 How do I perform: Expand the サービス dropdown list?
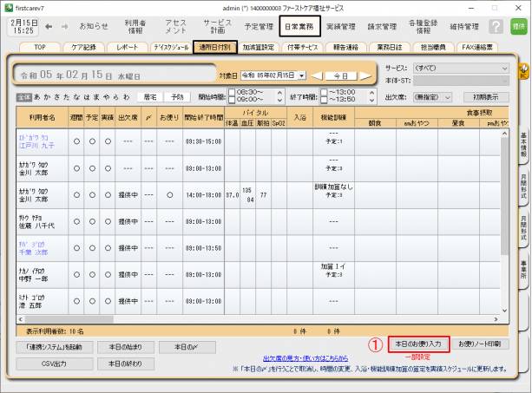coord(503,68)
